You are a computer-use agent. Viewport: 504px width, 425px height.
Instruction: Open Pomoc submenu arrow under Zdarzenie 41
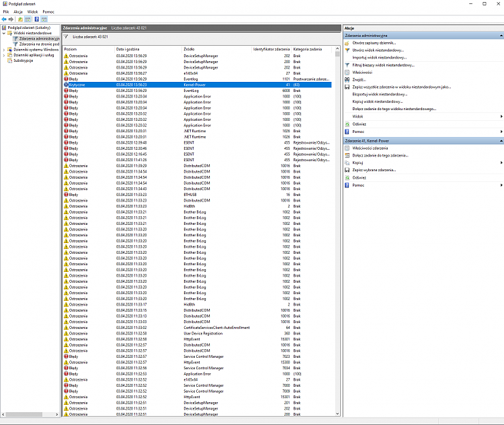tap(501, 185)
